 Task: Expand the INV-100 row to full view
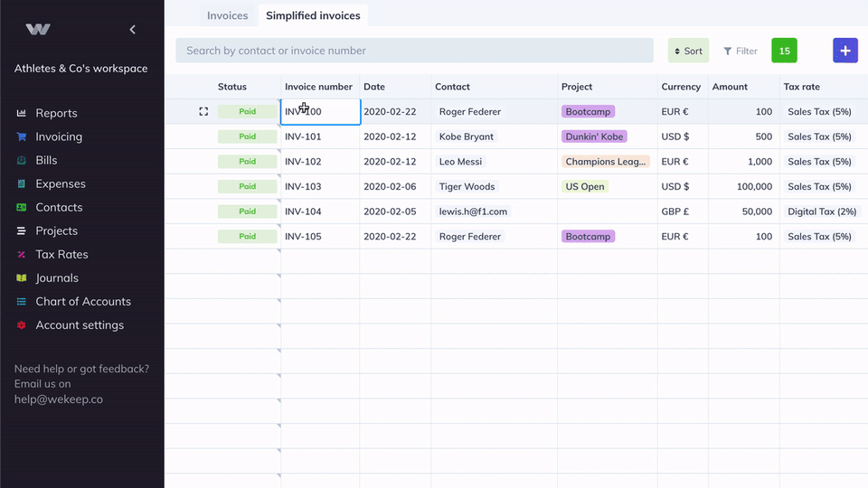click(203, 112)
